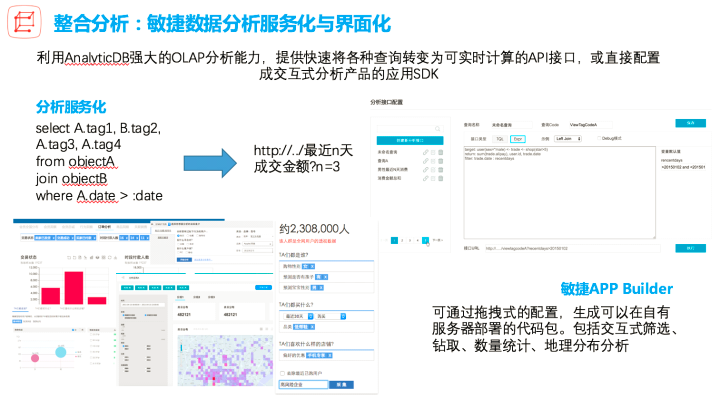Click the magnifier icon in the query search box
The height and width of the screenshot is (395, 725).
437,129
